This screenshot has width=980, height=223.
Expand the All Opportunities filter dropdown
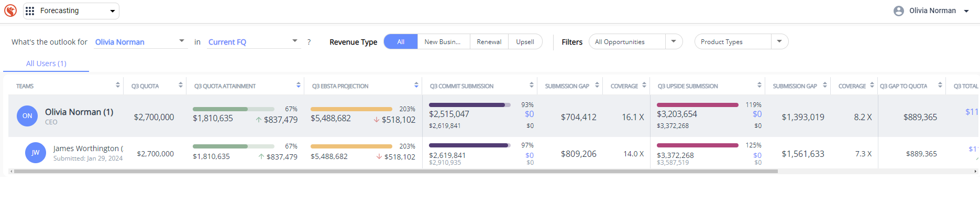tap(673, 41)
